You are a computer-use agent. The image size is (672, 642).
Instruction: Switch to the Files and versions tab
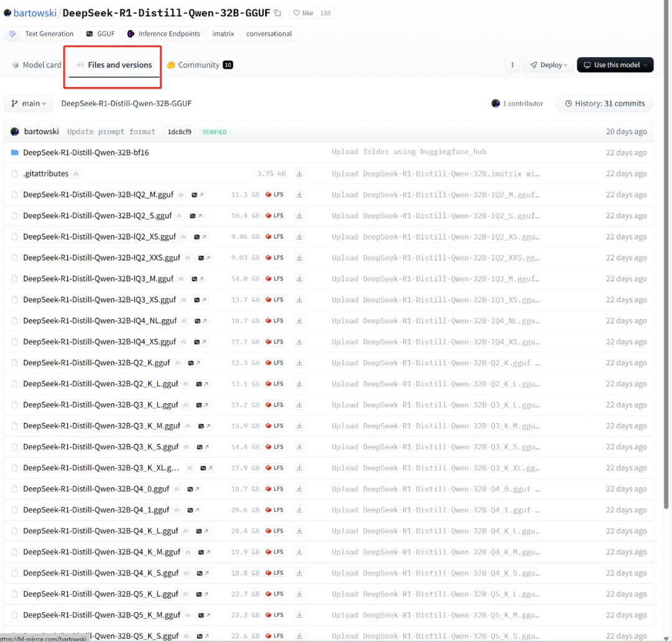[114, 65]
